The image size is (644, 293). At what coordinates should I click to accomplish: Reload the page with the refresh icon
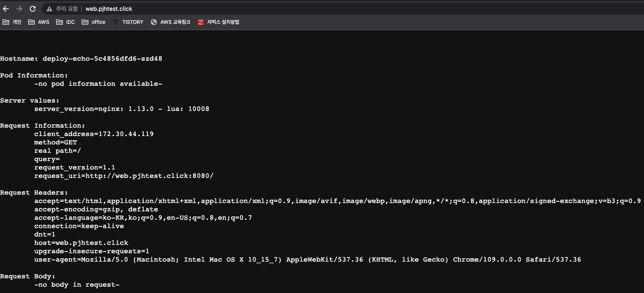tap(33, 9)
